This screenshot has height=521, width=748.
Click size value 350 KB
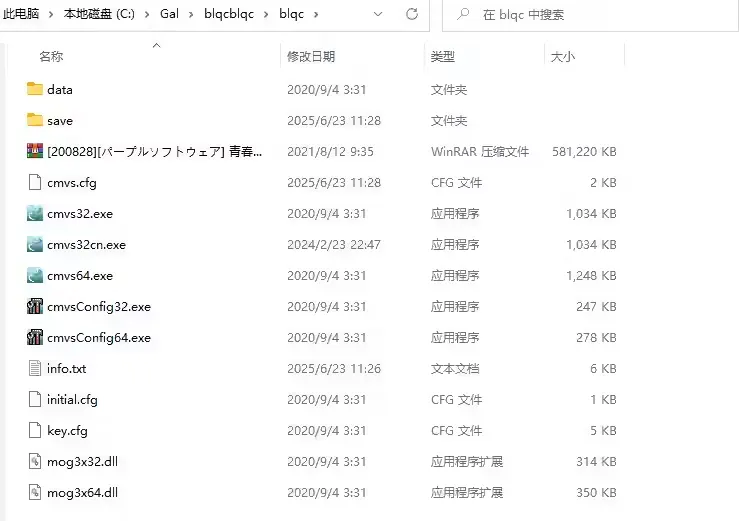click(x=596, y=493)
